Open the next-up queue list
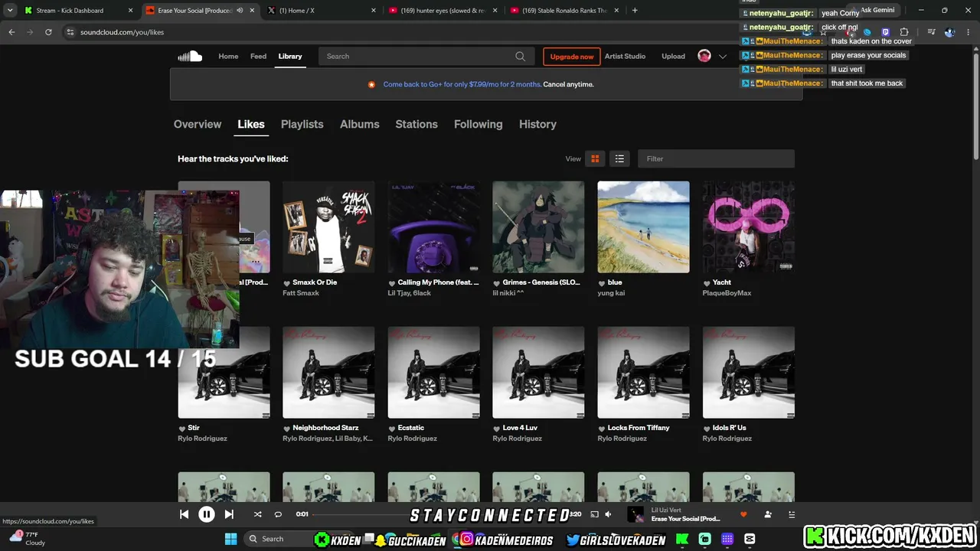 pos(792,514)
